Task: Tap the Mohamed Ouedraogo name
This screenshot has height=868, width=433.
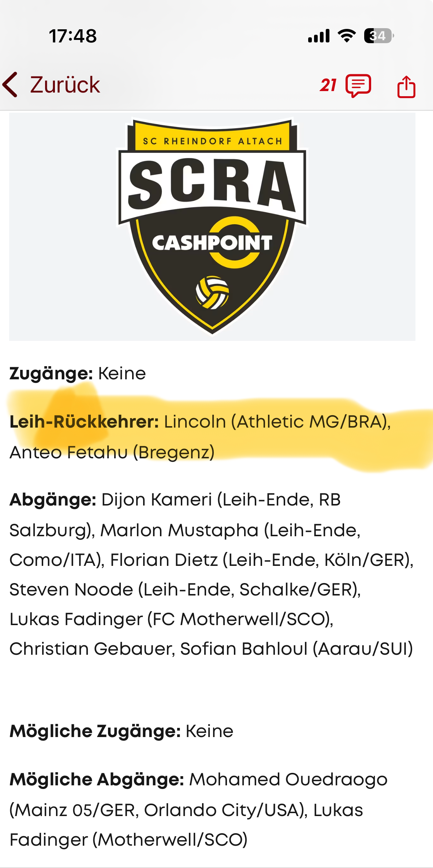Action: click(288, 779)
